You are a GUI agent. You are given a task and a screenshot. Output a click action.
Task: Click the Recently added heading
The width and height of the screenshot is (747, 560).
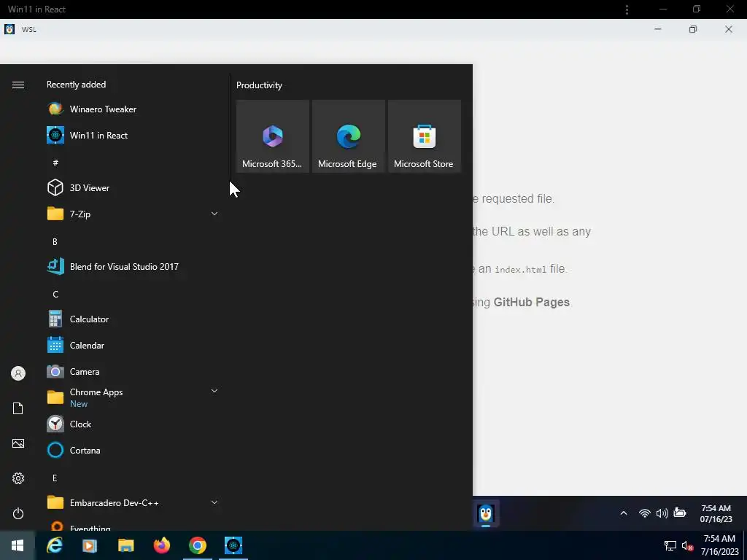coord(76,85)
